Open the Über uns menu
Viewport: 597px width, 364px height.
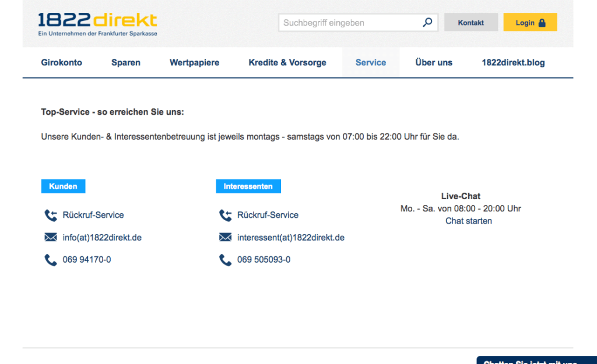[x=434, y=62]
